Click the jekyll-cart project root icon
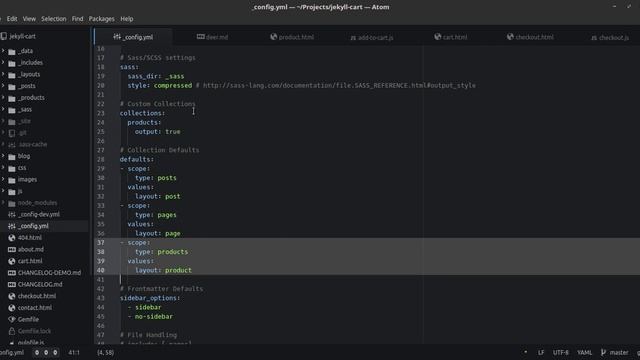This screenshot has width=640, height=360. pos(4,36)
